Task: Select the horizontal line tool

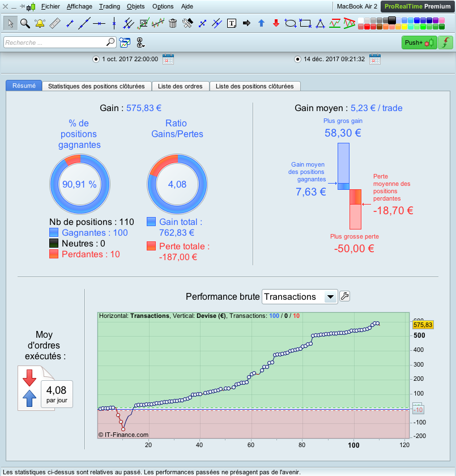Action: coord(99,23)
